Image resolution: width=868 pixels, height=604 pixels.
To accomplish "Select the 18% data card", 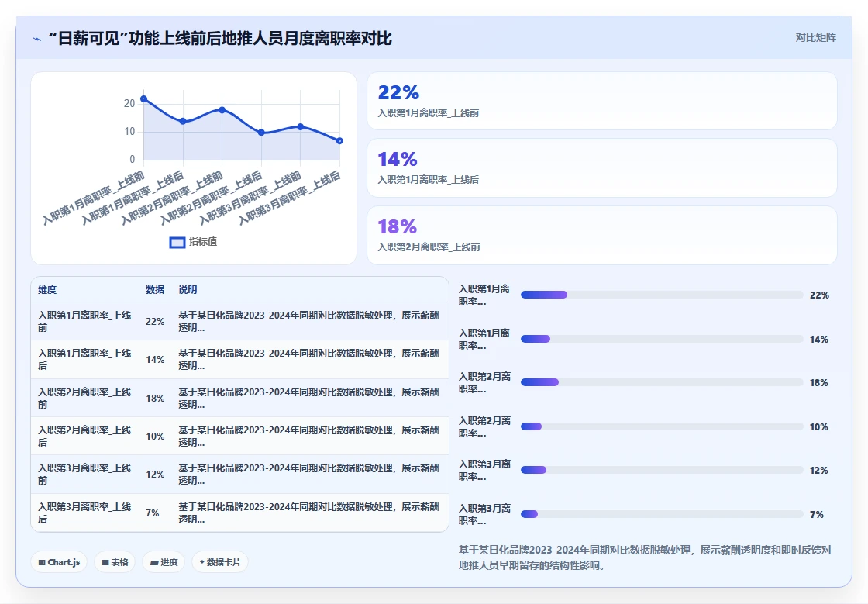I will tap(601, 235).
